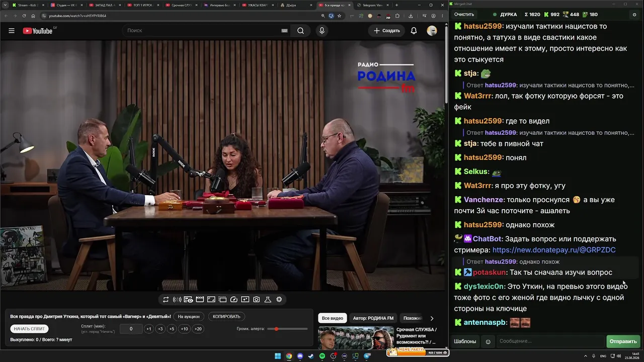Switch to the 'Студия — VK' tab
Image resolution: width=644 pixels, height=362 pixels.
[x=66, y=5]
